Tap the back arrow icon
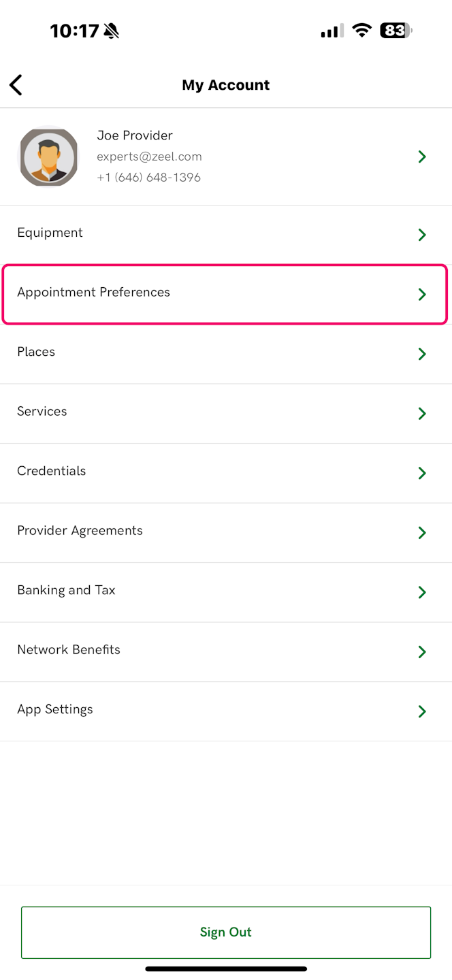Screen dimensions: 452x980 16,85
